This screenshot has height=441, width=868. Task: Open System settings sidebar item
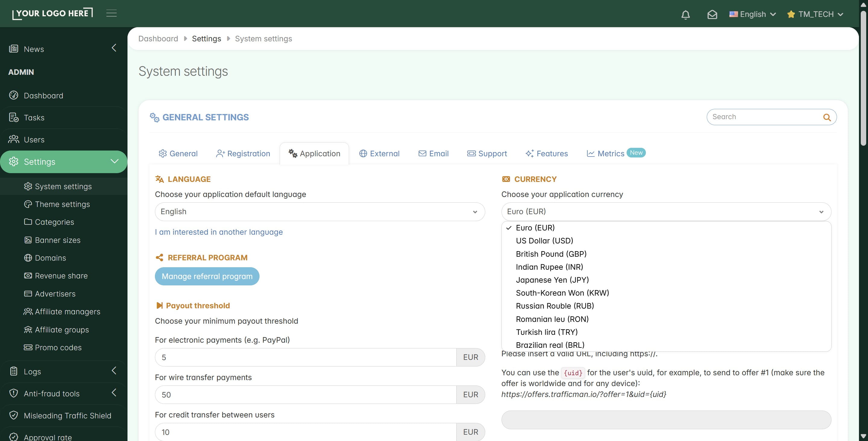point(63,186)
